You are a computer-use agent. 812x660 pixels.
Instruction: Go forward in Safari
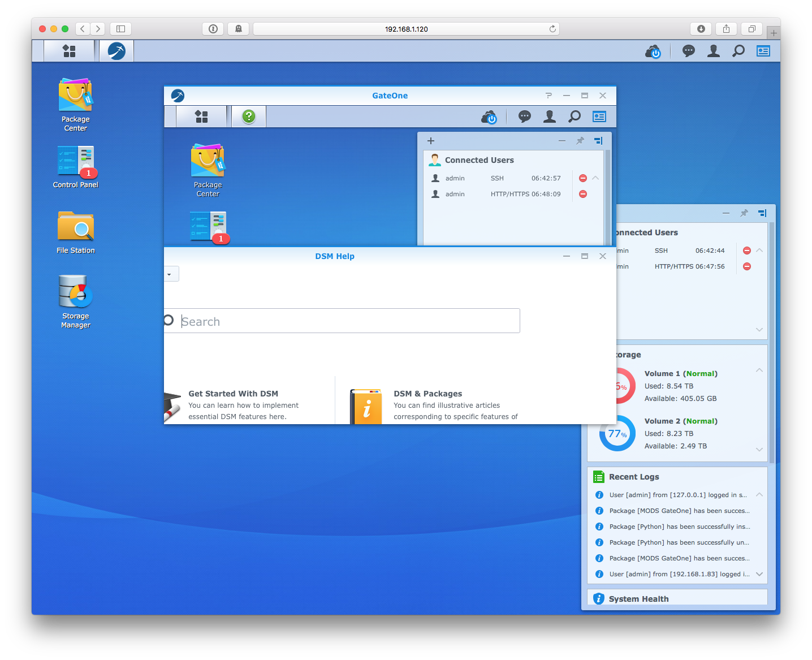point(98,29)
